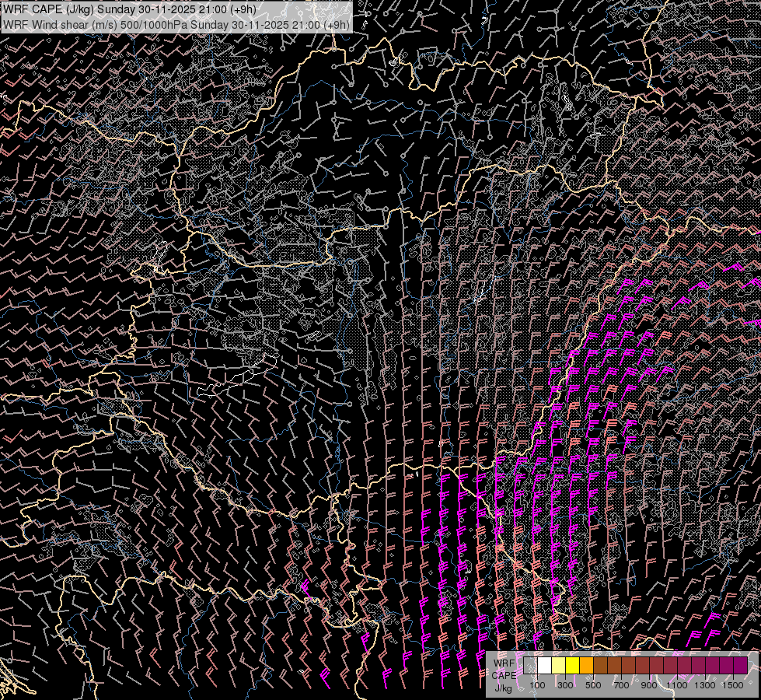Viewport: 761px width, 700px height.
Task: Click the 1300 legend value
Action: (x=705, y=685)
